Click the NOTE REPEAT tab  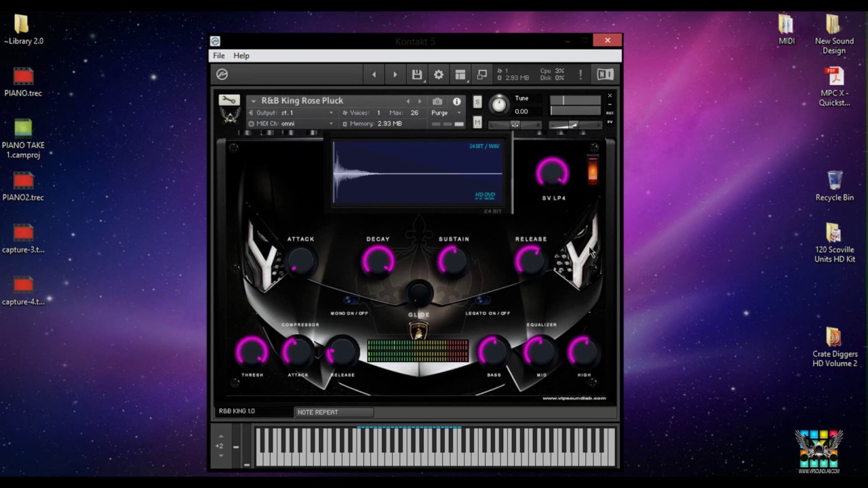point(334,412)
